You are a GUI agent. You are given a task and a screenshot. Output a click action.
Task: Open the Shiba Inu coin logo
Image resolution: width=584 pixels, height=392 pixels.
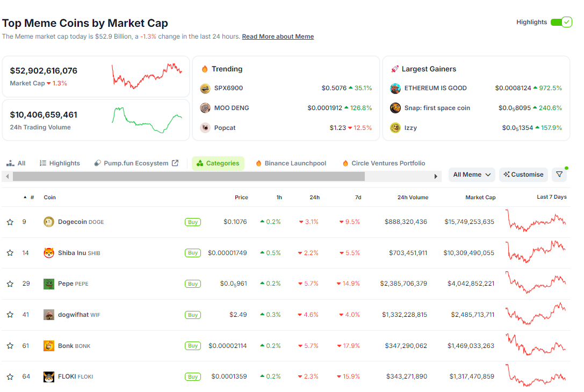click(49, 253)
